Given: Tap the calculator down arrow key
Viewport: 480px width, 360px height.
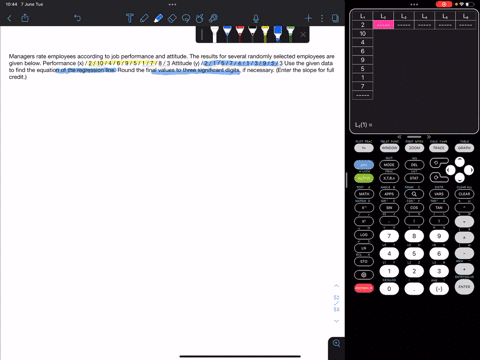Looking at the screenshot, I should coord(460,178).
